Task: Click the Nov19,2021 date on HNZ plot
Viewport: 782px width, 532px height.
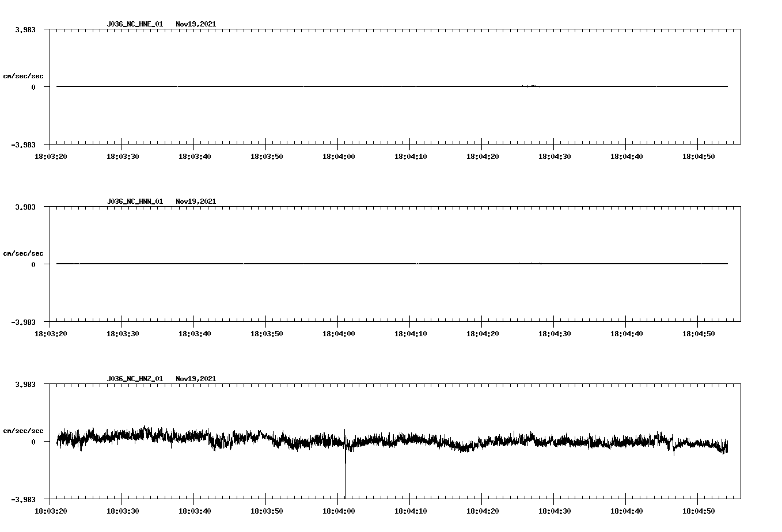Action: (196, 379)
